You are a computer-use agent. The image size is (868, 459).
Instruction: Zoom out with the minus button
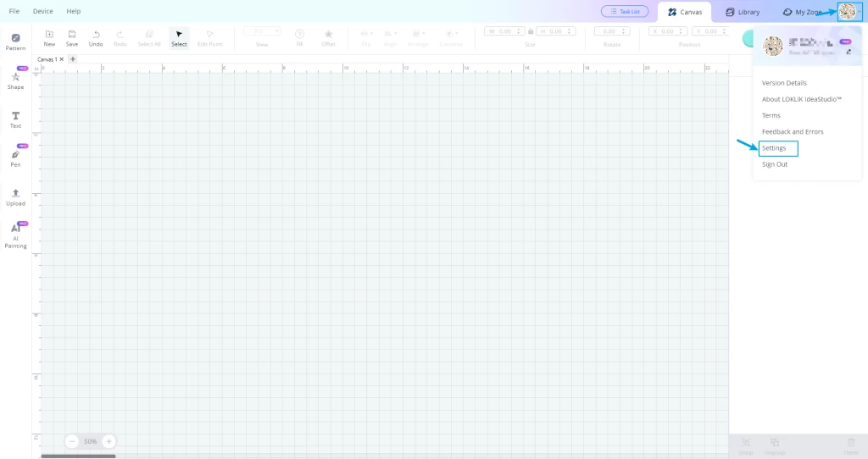click(72, 441)
